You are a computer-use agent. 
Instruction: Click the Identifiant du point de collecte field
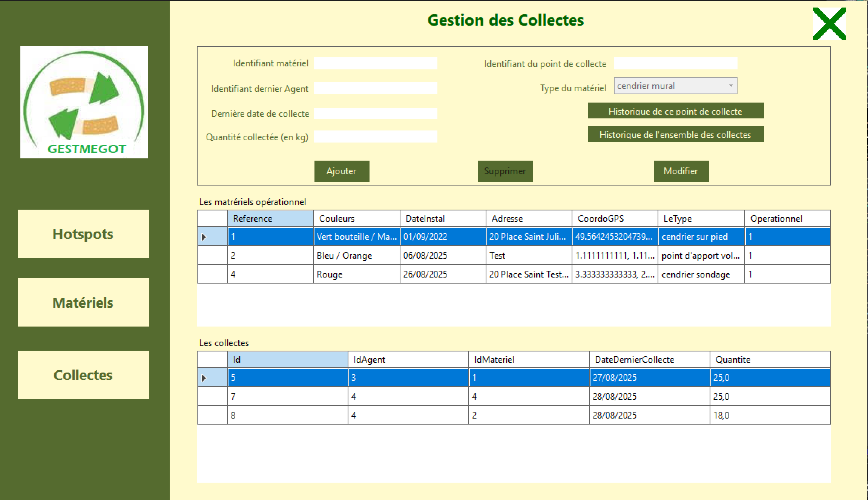[675, 64]
